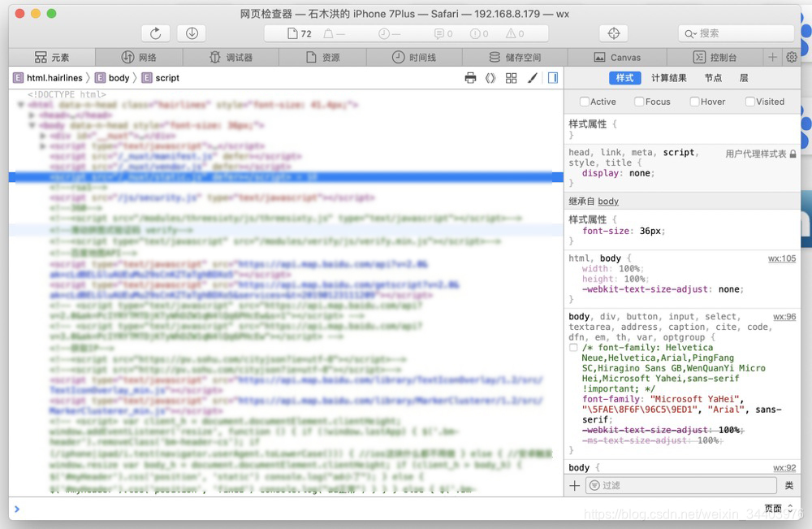Click the body breadcrumb item
812x529 pixels.
coord(112,78)
